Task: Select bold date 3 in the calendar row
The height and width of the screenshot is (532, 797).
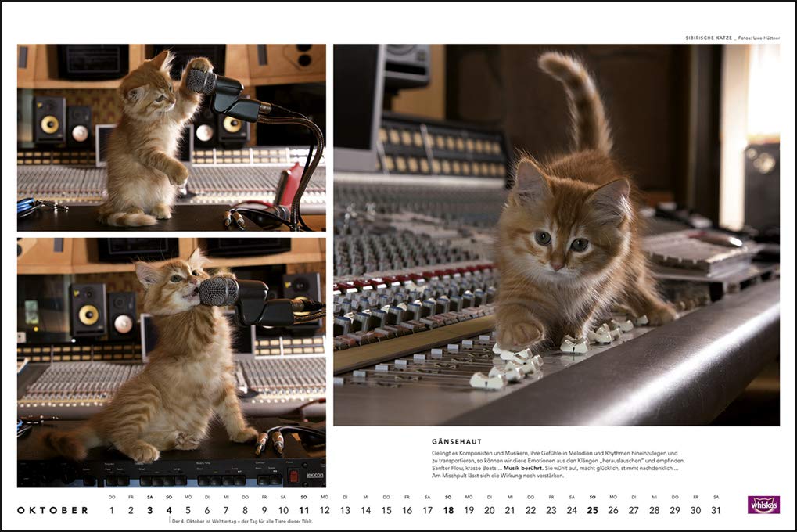Action: click(150, 510)
